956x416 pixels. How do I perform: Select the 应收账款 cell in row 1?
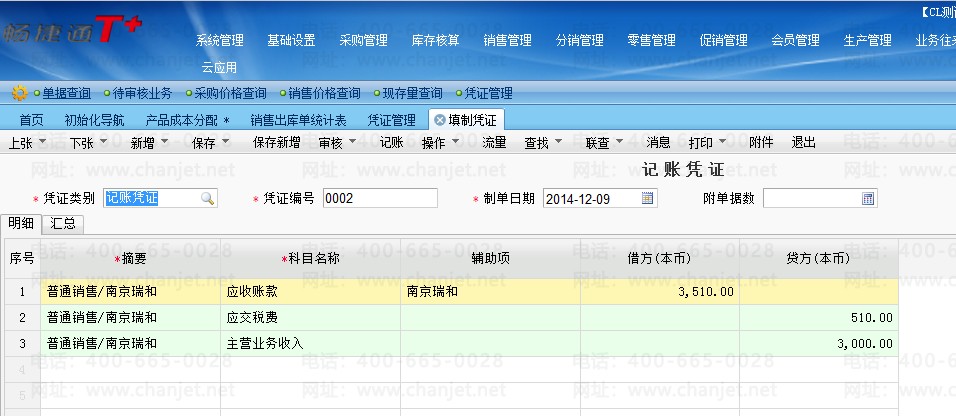pos(310,292)
